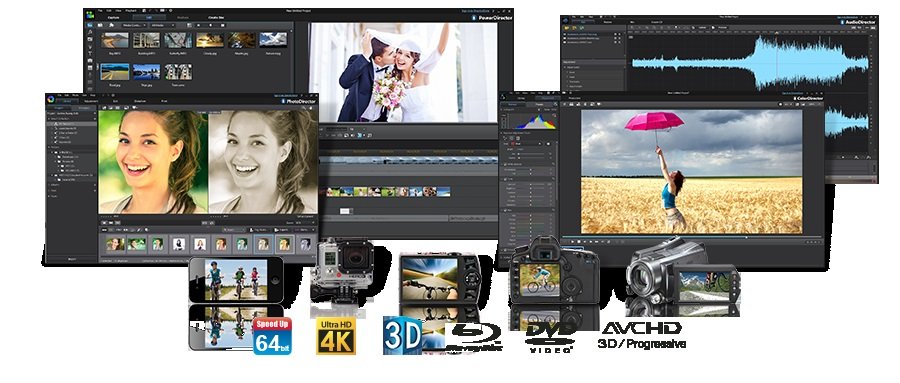The height and width of the screenshot is (383, 900).
Task: Open the PowerDirector File menu
Action: pyautogui.click(x=100, y=11)
